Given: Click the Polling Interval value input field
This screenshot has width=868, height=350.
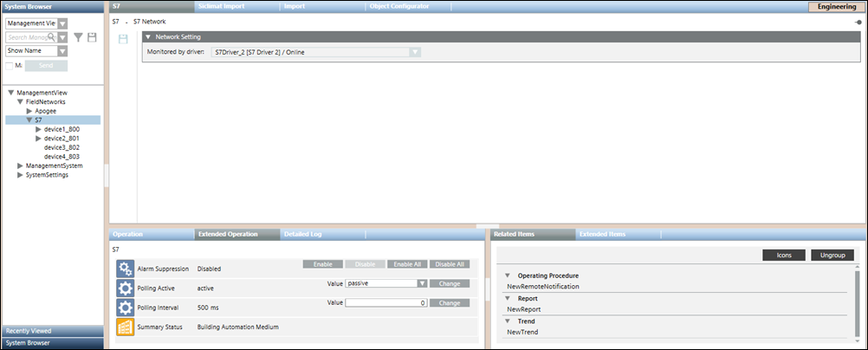Looking at the screenshot, I should pyautogui.click(x=385, y=303).
